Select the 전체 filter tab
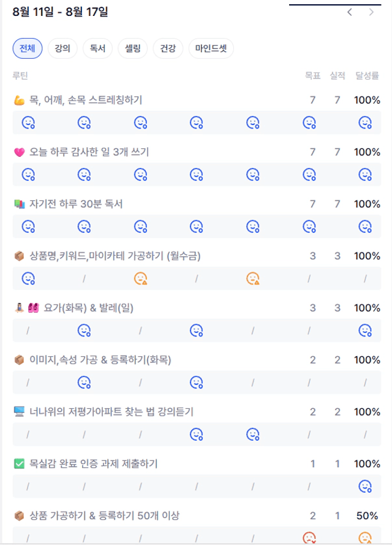The height and width of the screenshot is (545, 392). tap(28, 48)
